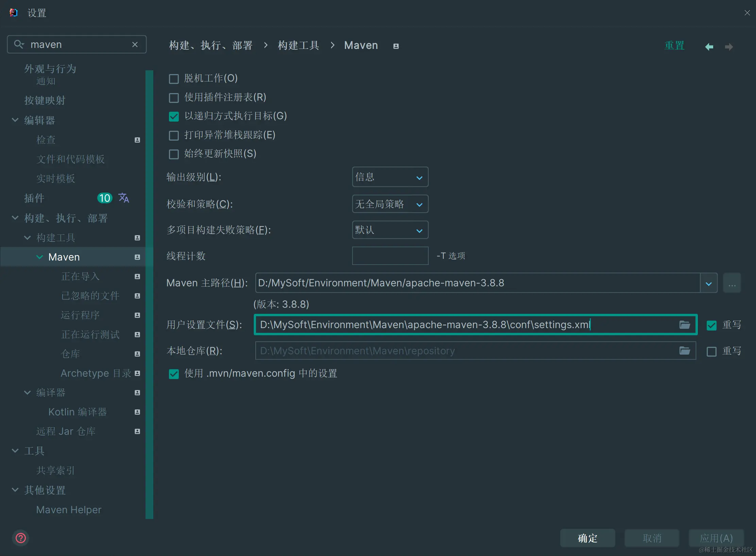Click the back navigation arrow icon
756x556 pixels.
(x=709, y=47)
